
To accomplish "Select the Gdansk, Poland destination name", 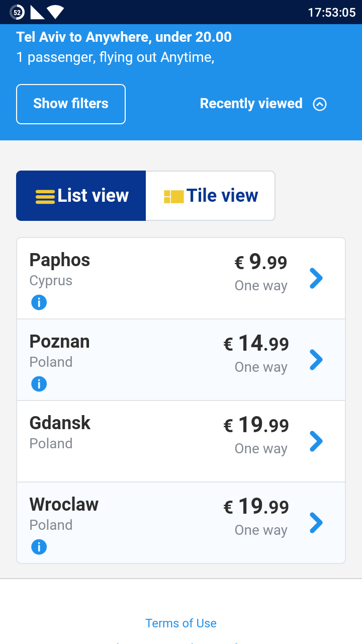I will click(60, 424).
